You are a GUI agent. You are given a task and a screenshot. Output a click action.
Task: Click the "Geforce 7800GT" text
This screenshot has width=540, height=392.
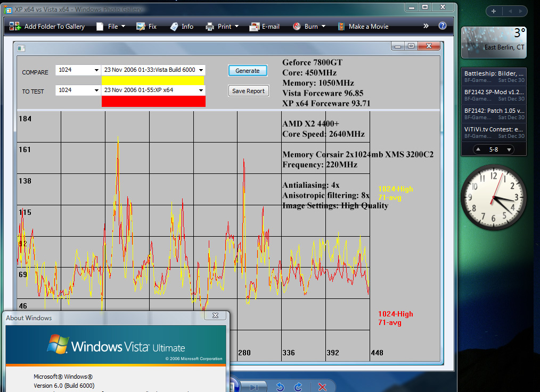(313, 63)
